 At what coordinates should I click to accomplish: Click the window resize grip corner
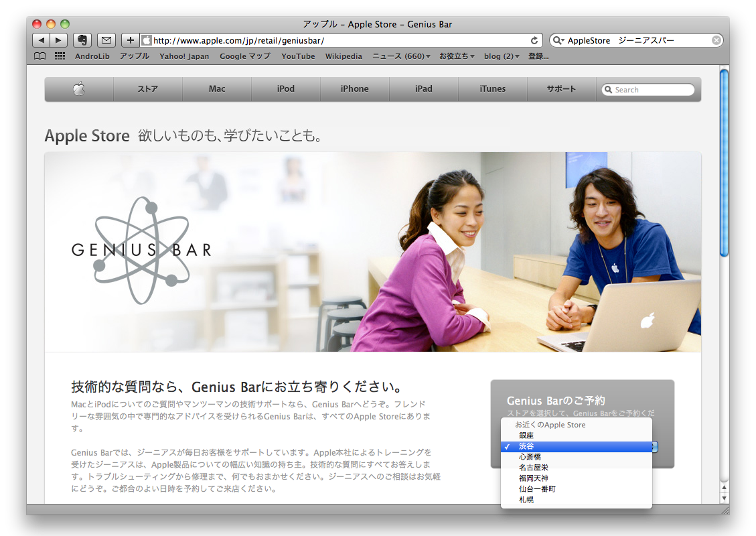coord(724,510)
